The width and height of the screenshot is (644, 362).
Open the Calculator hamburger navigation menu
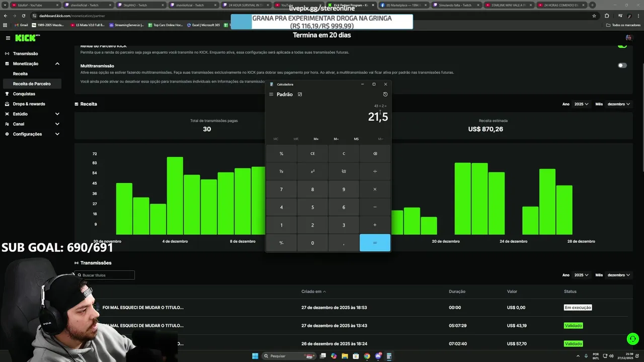[x=271, y=95]
